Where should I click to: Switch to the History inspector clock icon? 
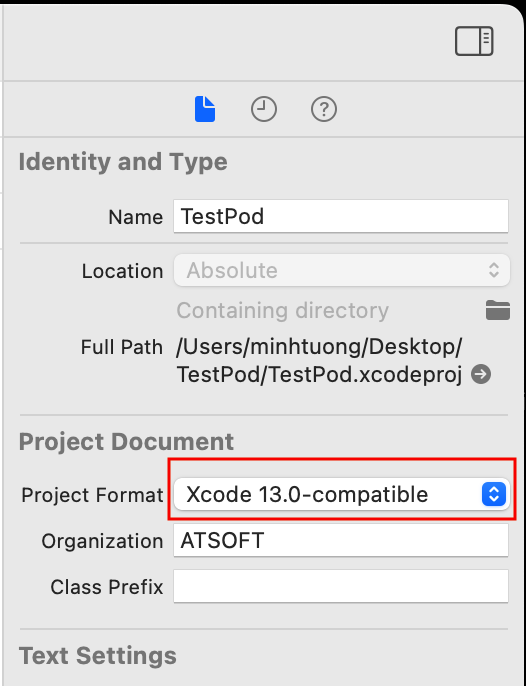click(264, 109)
